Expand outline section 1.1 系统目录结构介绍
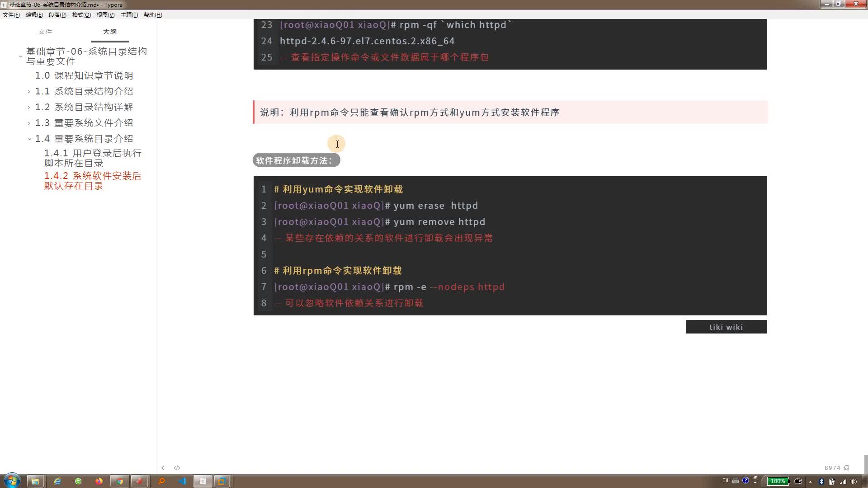 coord(29,92)
